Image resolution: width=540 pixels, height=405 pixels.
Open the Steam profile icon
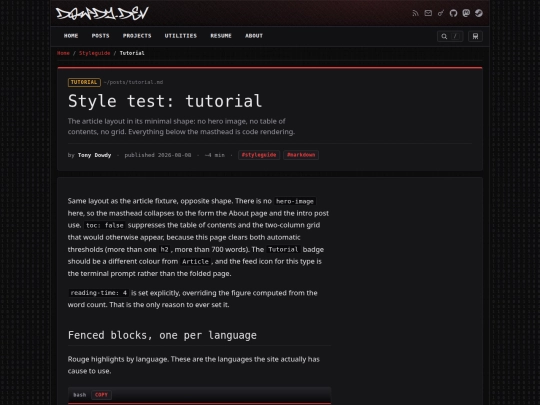tap(479, 13)
